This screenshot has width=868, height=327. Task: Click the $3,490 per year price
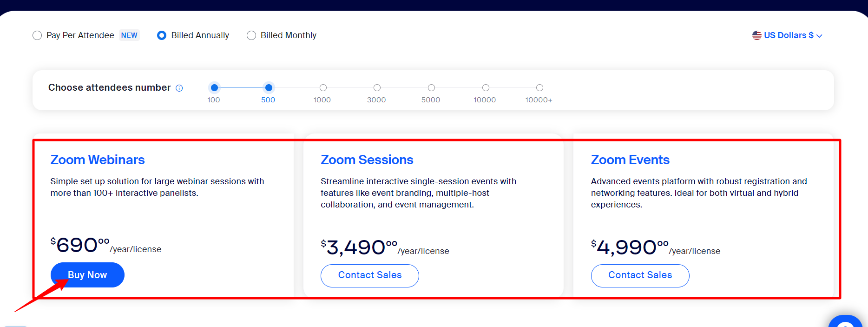pyautogui.click(x=385, y=247)
